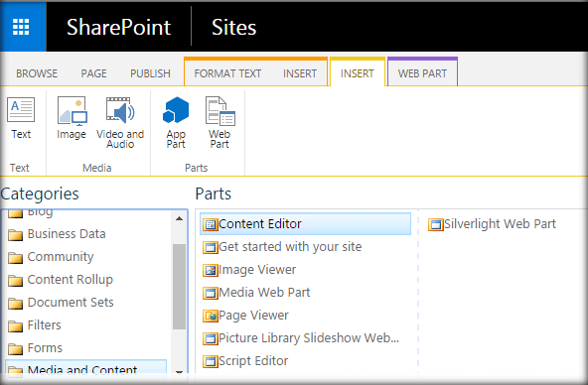588x385 pixels.
Task: Click the Categories scroll up arrow
Action: tap(179, 218)
